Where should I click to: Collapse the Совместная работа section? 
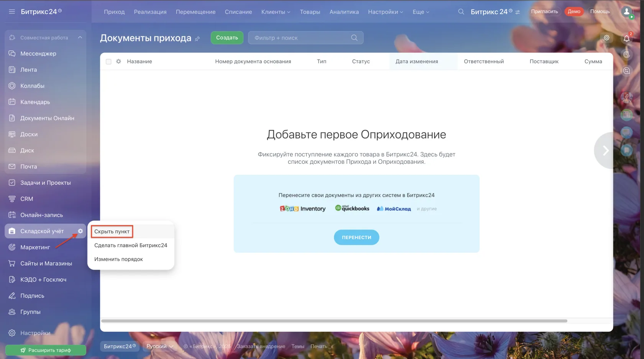80,38
